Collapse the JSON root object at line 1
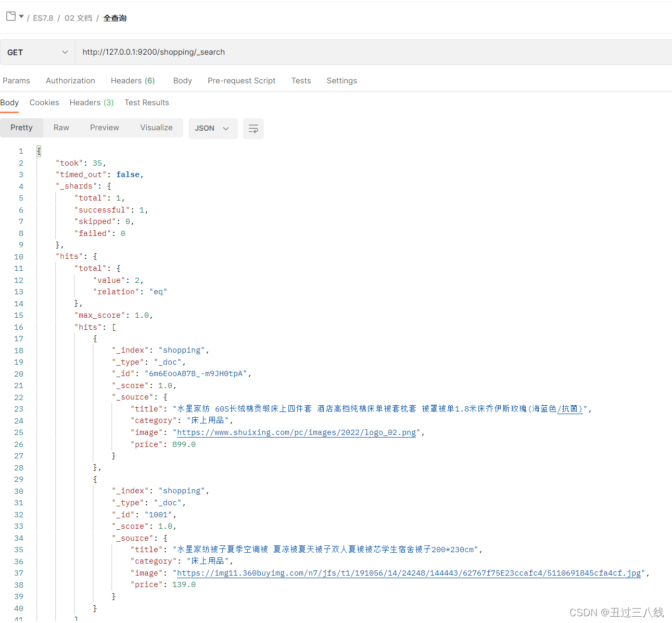 (x=39, y=151)
